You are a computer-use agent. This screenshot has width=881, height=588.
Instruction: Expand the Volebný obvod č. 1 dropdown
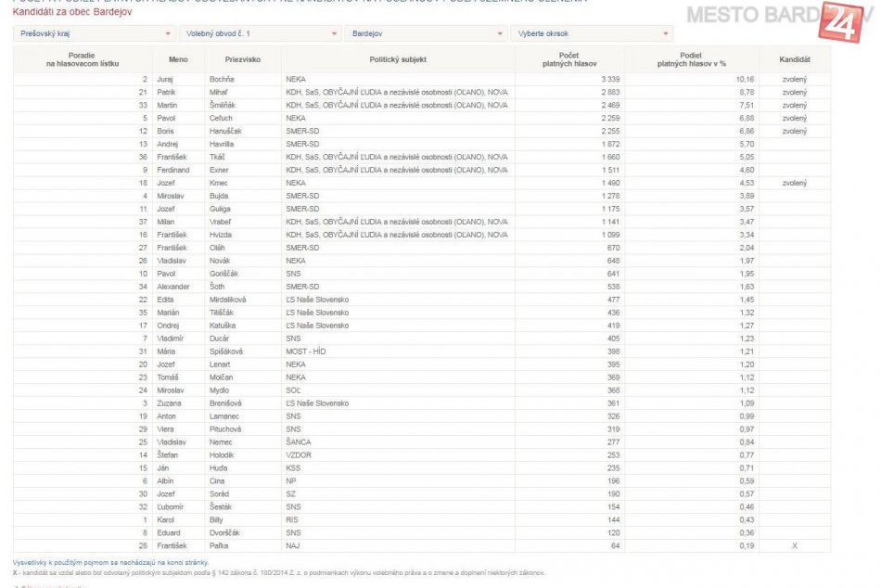pyautogui.click(x=258, y=33)
